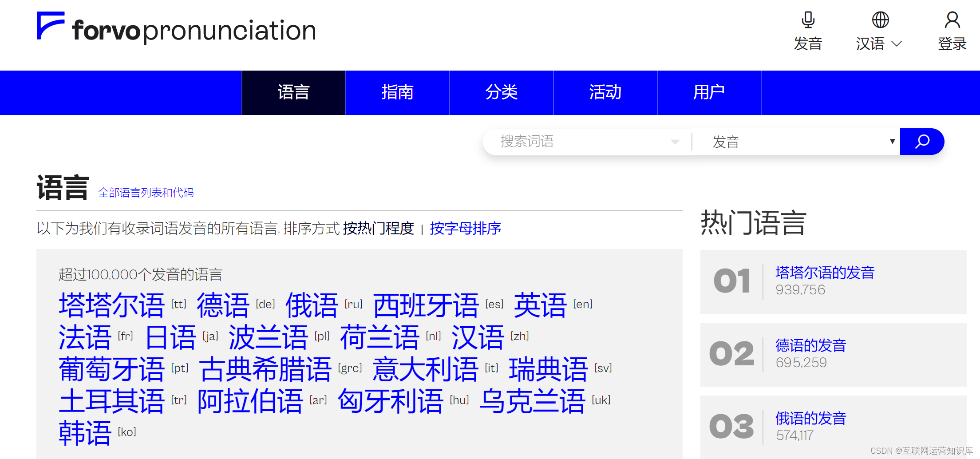Click the globe language icon
This screenshot has width=980, height=459.
(880, 20)
